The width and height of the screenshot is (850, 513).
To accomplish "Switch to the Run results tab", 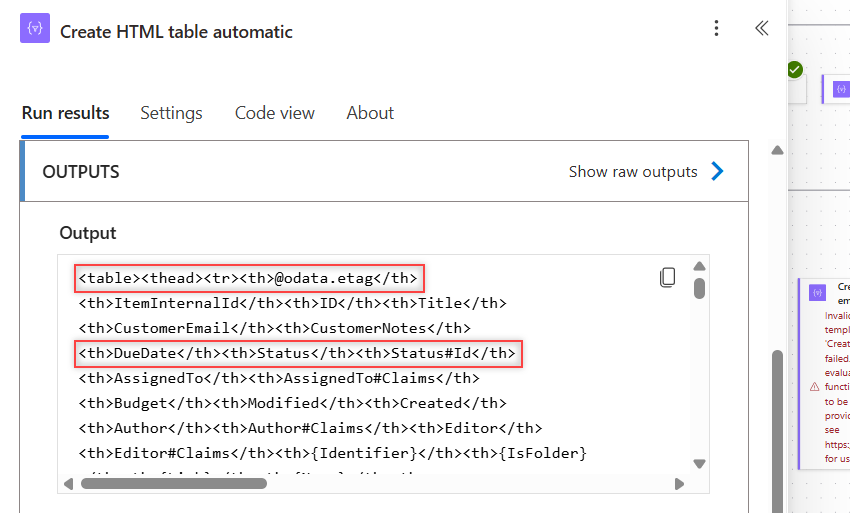I will [65, 113].
